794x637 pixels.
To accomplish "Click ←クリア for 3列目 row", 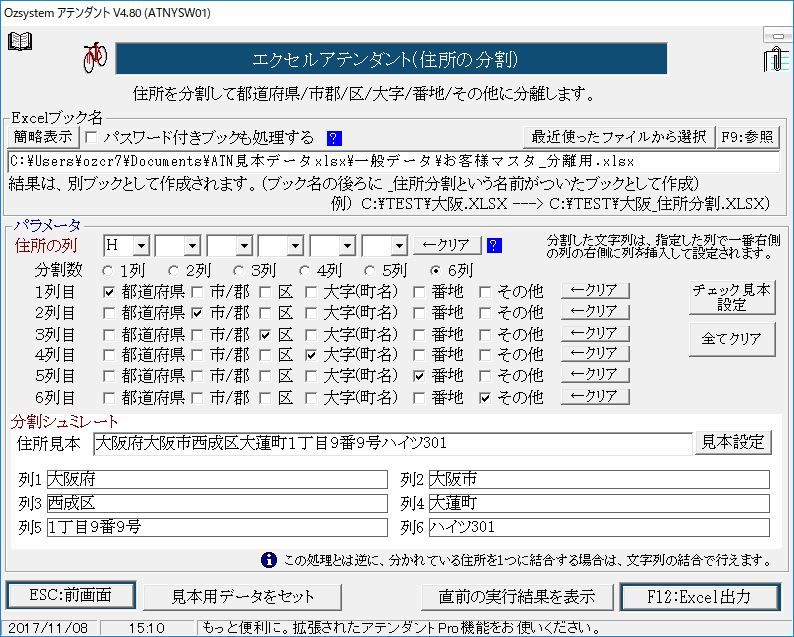I will (x=595, y=333).
